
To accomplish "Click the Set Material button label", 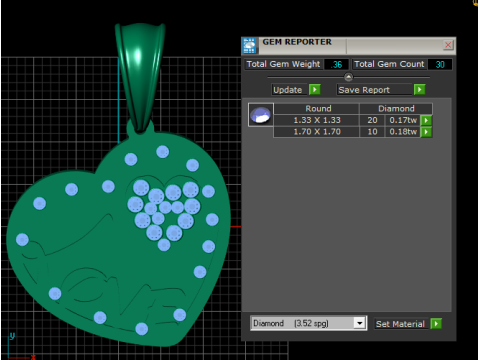I will click(x=400, y=324).
